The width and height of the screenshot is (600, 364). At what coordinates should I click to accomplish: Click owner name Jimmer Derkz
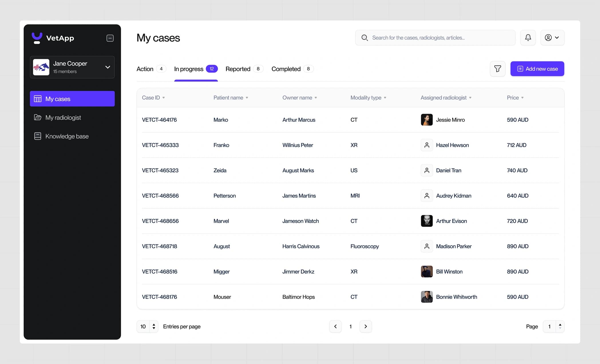(298, 272)
